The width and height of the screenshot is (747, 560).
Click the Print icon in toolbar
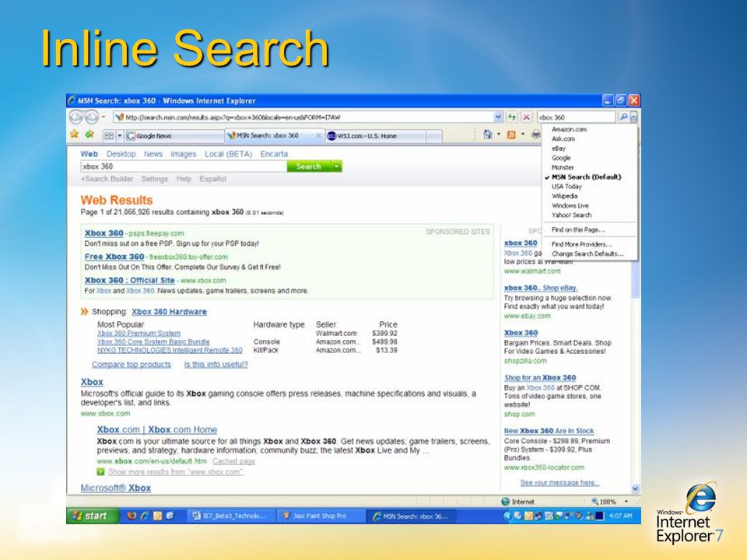535,135
